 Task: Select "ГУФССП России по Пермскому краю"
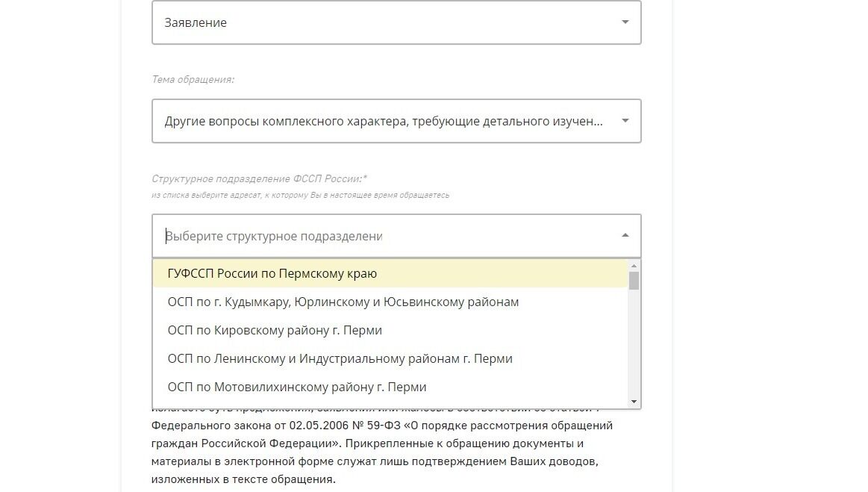click(390, 274)
